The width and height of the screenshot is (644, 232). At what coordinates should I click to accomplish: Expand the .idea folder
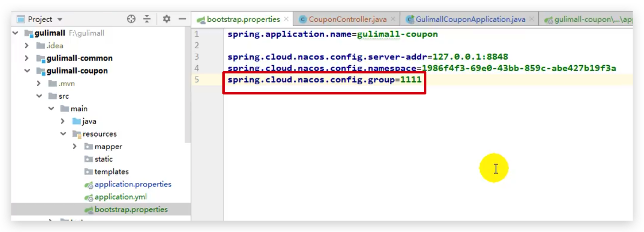tap(26, 46)
